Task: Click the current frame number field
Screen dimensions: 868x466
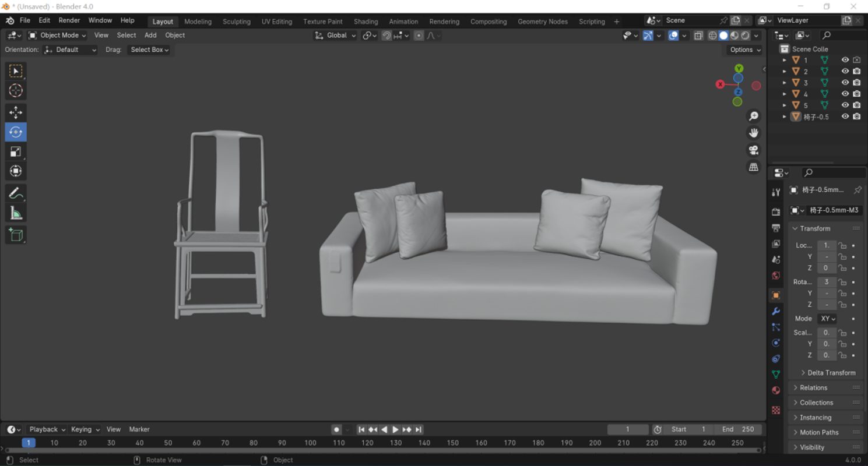Action: pos(628,429)
